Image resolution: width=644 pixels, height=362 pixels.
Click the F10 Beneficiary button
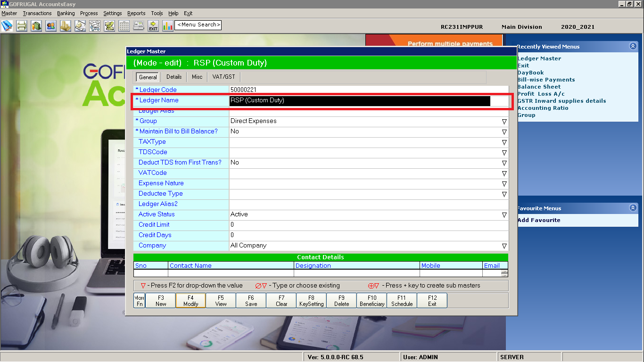pos(372,301)
